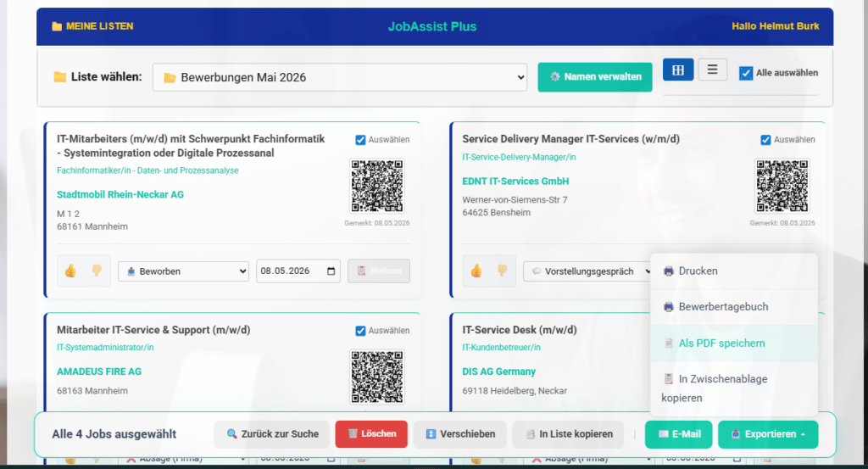Choose In Zwischenablage kopieren entry
Viewport: 868px width, 469px height.
[734, 388]
